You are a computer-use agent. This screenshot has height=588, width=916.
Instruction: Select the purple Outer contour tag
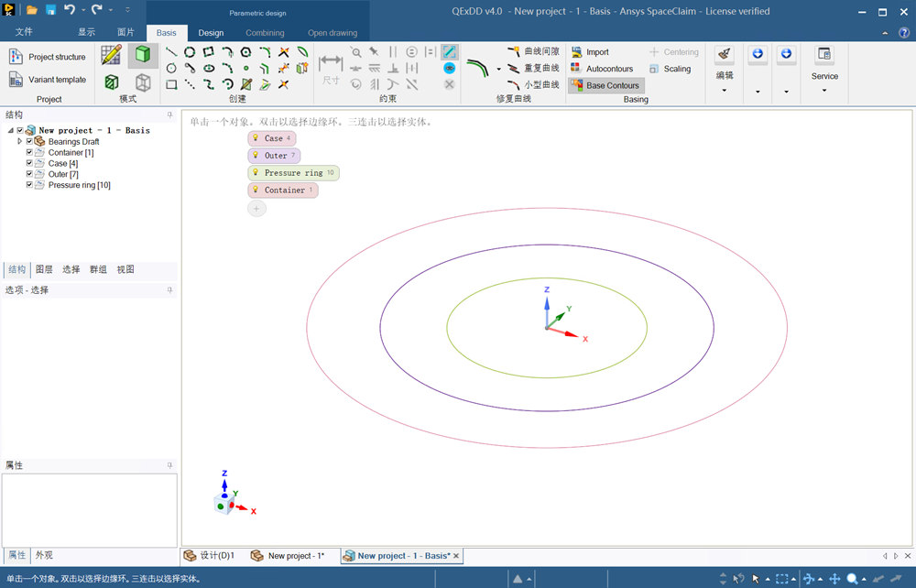click(x=274, y=156)
